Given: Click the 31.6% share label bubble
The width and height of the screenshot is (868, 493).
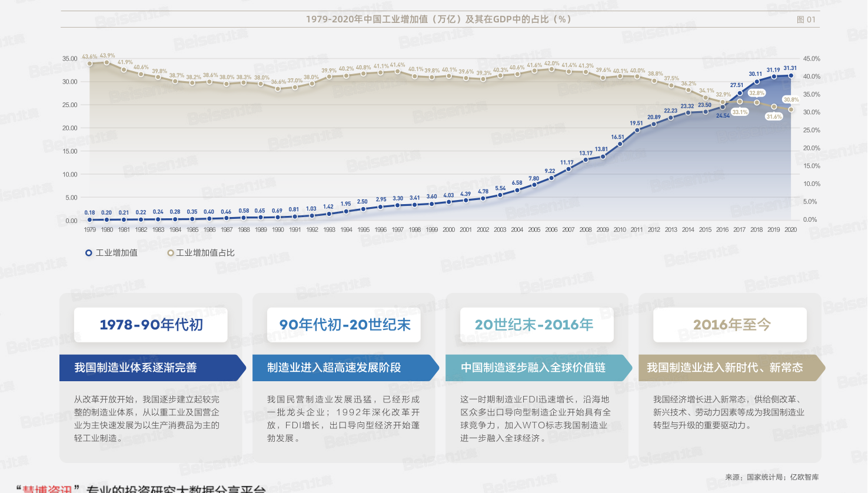Looking at the screenshot, I should pos(774,116).
